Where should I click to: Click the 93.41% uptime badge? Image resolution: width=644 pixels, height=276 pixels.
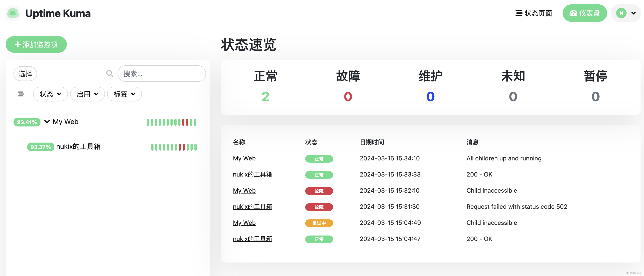point(27,122)
